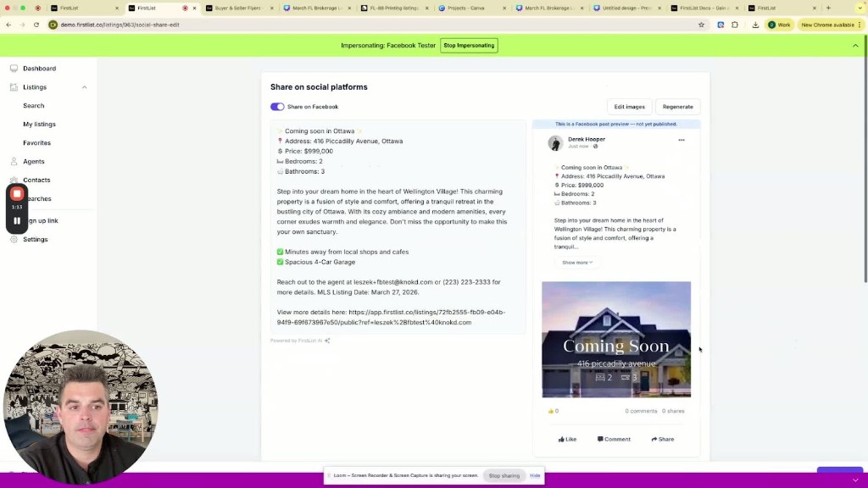
Task: Select the Dashboard icon in the sidebar
Action: 13,69
